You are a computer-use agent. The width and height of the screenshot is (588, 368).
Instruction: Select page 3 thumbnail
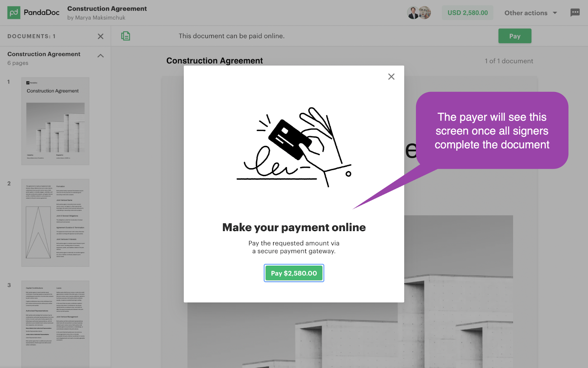[x=55, y=324]
